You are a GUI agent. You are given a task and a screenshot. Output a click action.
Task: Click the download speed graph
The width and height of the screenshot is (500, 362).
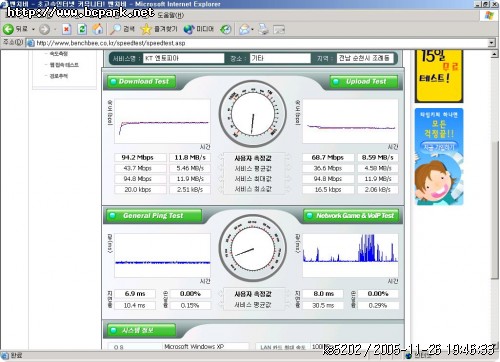pos(162,121)
